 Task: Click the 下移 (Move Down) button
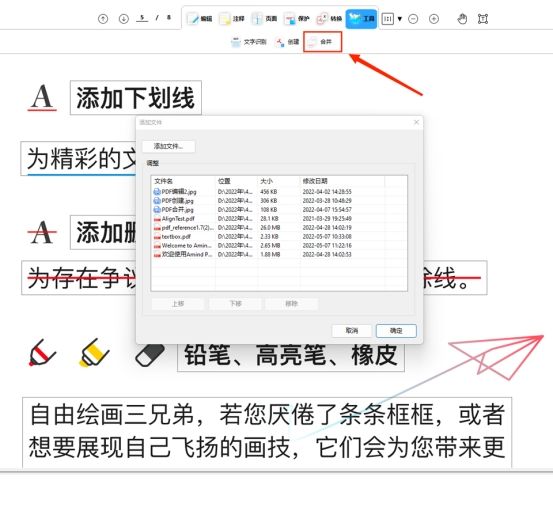235,304
